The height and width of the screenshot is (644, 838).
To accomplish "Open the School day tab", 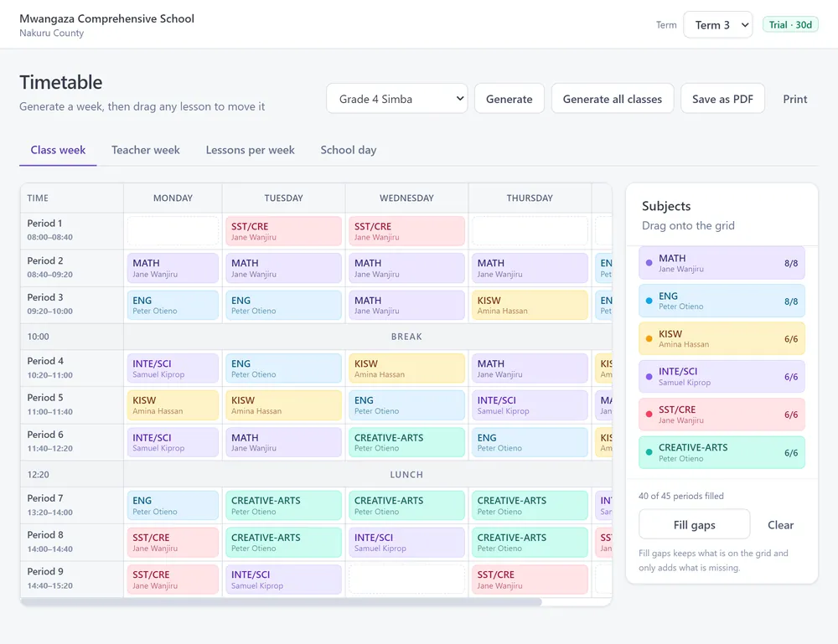I will pyautogui.click(x=349, y=150).
